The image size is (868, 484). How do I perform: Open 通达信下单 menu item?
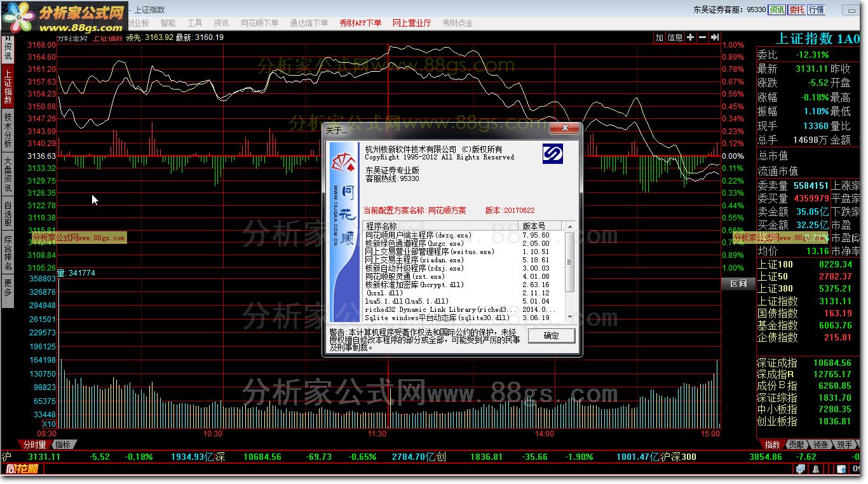(x=309, y=23)
